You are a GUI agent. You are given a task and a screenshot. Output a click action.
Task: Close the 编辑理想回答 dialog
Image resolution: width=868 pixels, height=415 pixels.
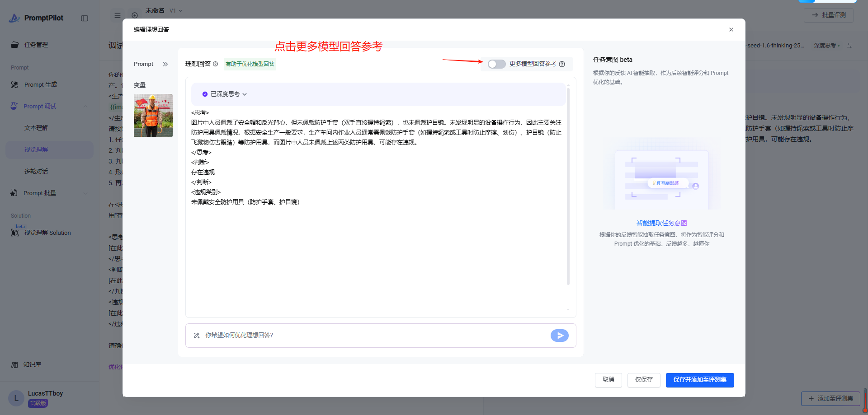click(731, 30)
